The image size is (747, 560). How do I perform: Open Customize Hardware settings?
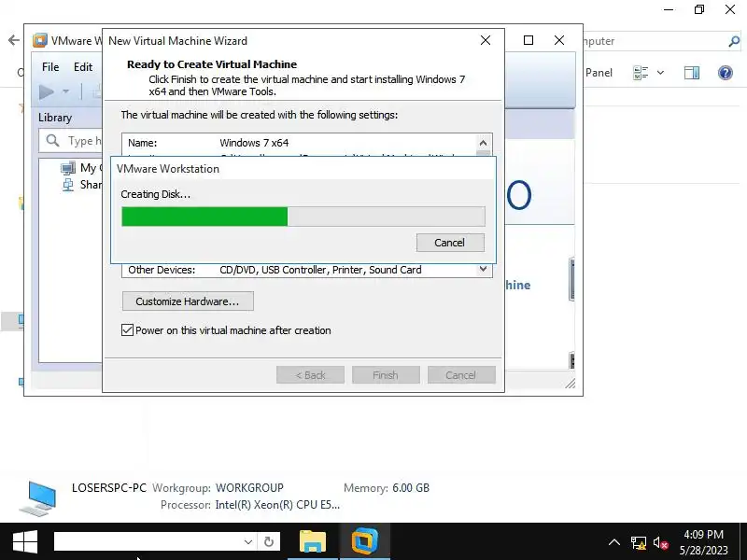click(x=188, y=301)
